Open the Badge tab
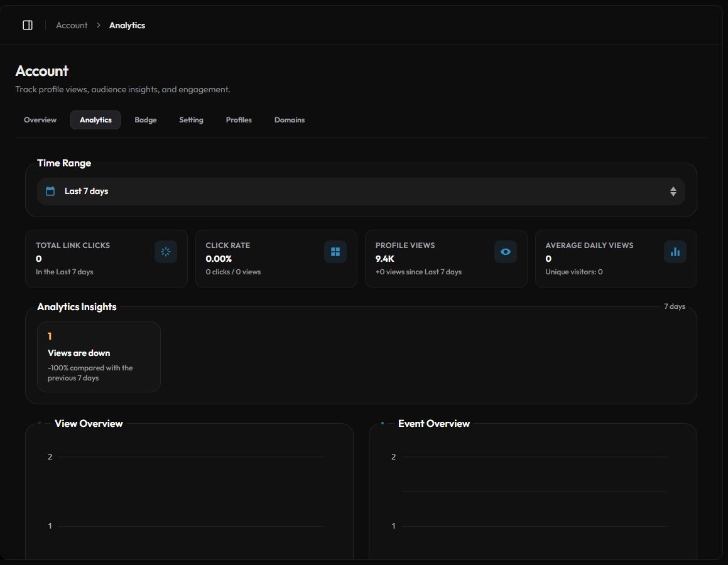The height and width of the screenshot is (565, 728). 145,120
